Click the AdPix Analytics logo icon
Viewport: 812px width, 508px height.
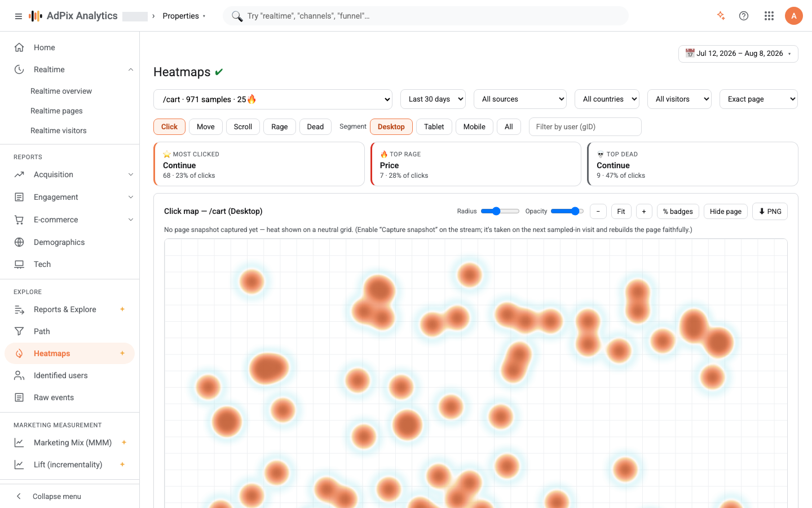pos(36,16)
